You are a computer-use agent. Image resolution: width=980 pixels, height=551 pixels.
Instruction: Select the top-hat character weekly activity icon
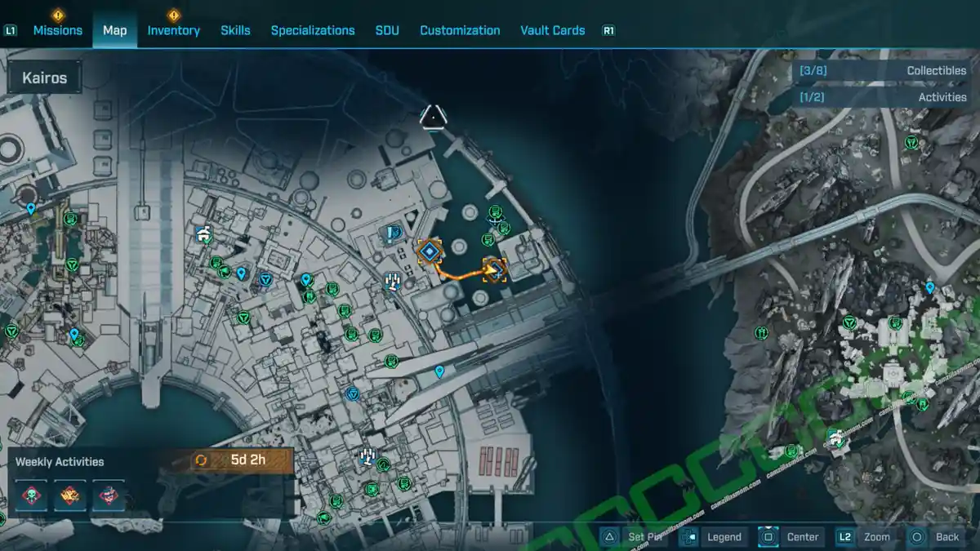point(109,495)
